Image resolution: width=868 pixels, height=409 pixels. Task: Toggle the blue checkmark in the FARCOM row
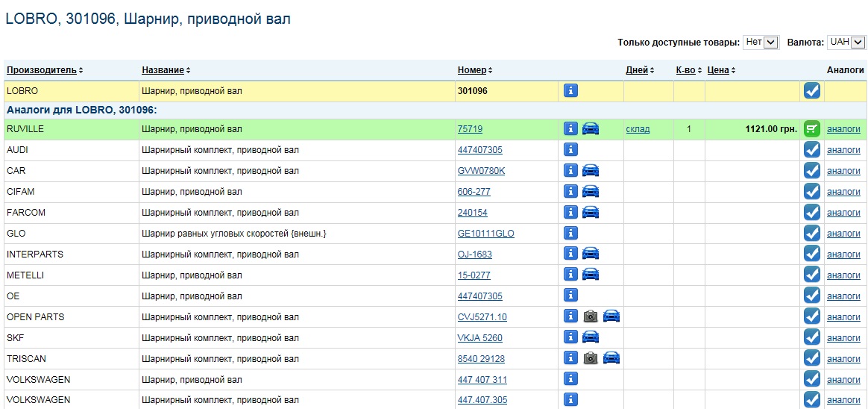[812, 213]
